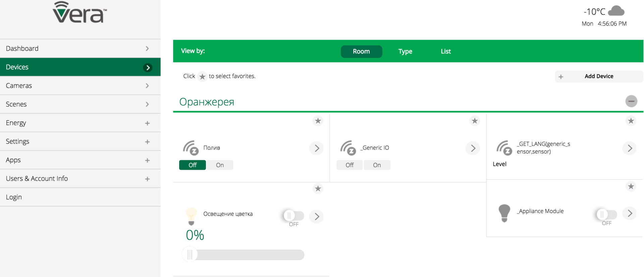Toggle Освещение цветка power switch
Screen dimensions: 644x277
click(x=293, y=216)
